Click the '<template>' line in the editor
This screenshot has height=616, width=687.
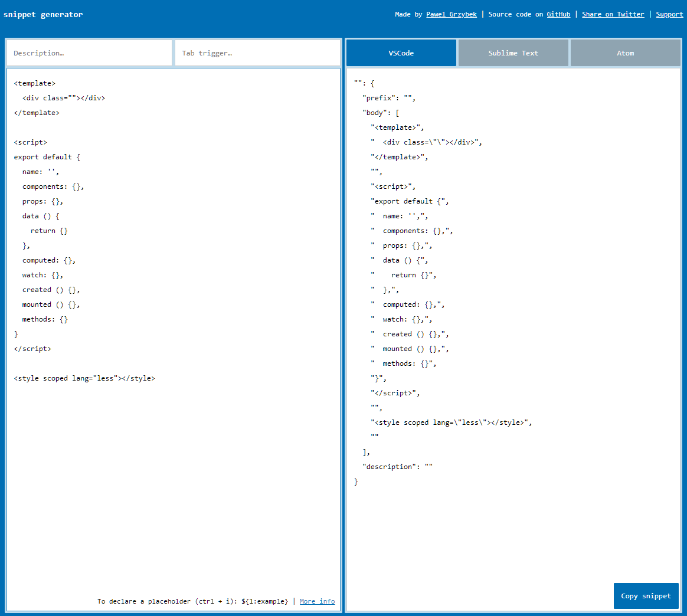35,83
